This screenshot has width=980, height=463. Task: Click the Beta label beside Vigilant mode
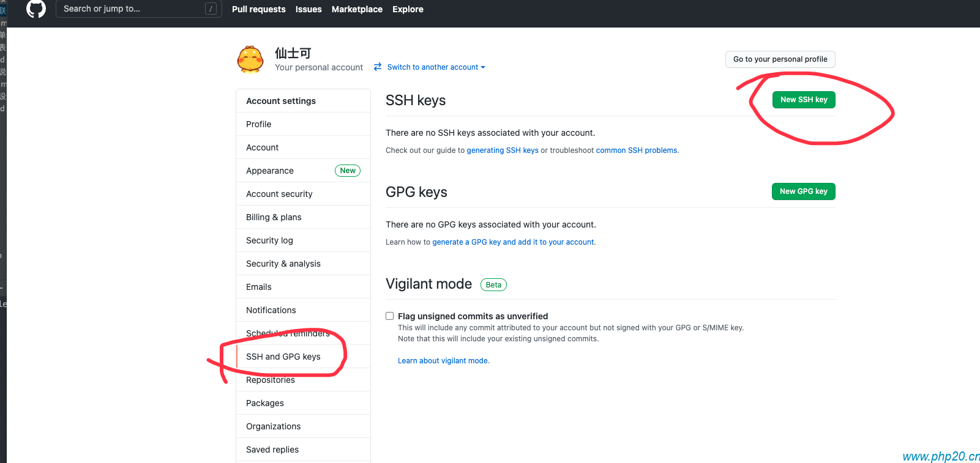[493, 285]
